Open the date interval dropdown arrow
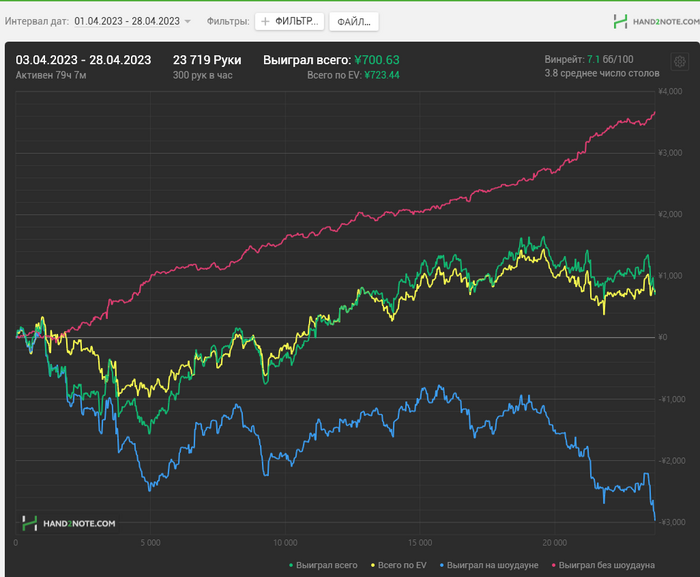Viewport: 700px width, 577px height. coord(188,21)
